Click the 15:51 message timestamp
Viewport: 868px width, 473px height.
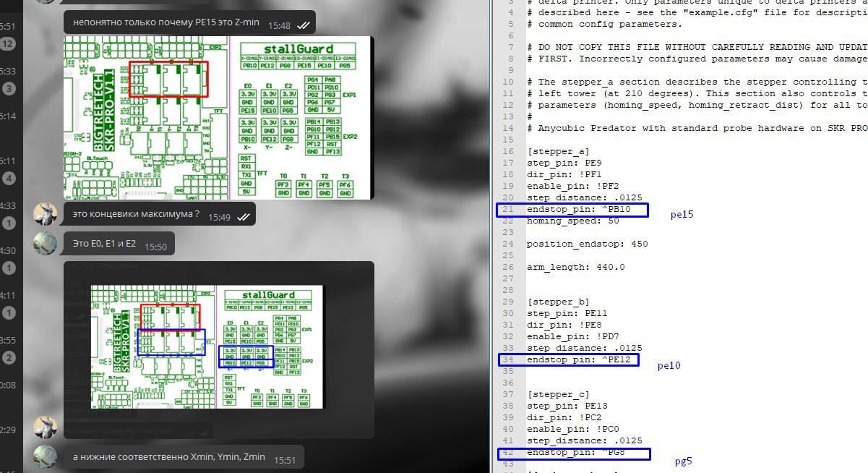[x=285, y=459]
